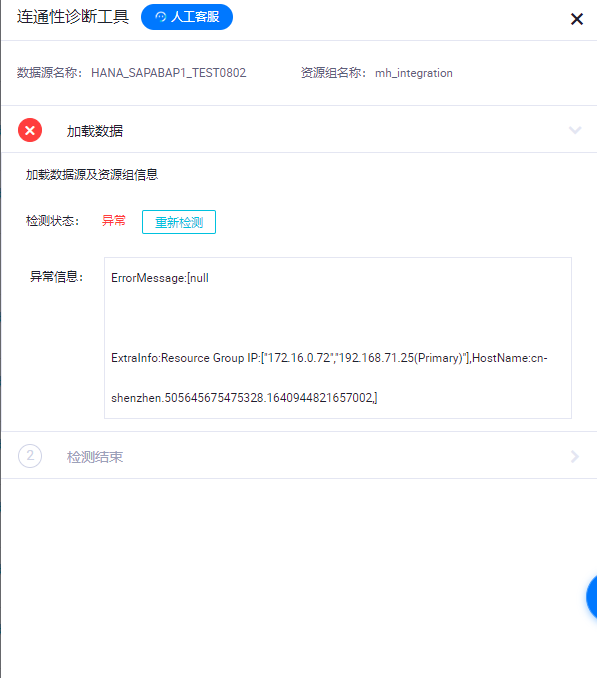
Task: Click the red error status icon
Action: click(30, 130)
